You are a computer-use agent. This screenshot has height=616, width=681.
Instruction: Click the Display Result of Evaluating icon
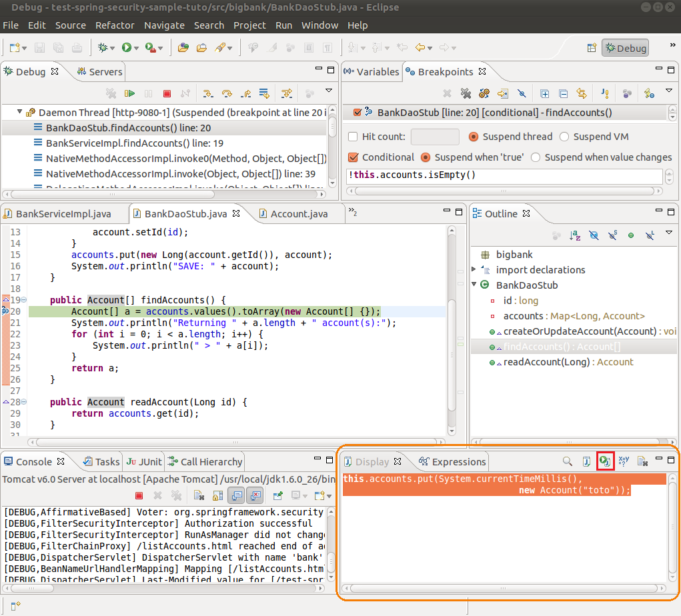tap(586, 461)
